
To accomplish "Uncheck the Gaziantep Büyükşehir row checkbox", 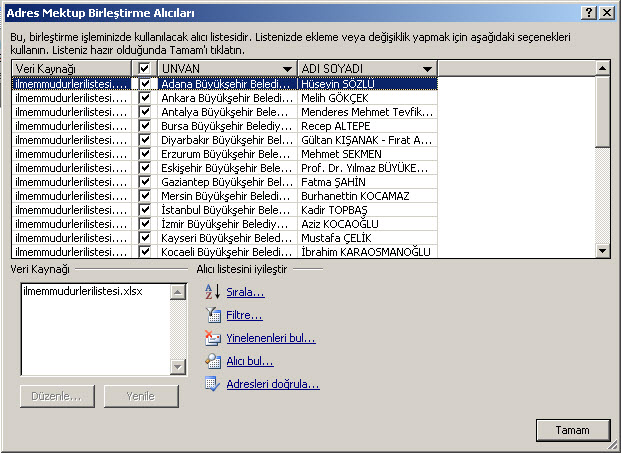I will pos(145,181).
